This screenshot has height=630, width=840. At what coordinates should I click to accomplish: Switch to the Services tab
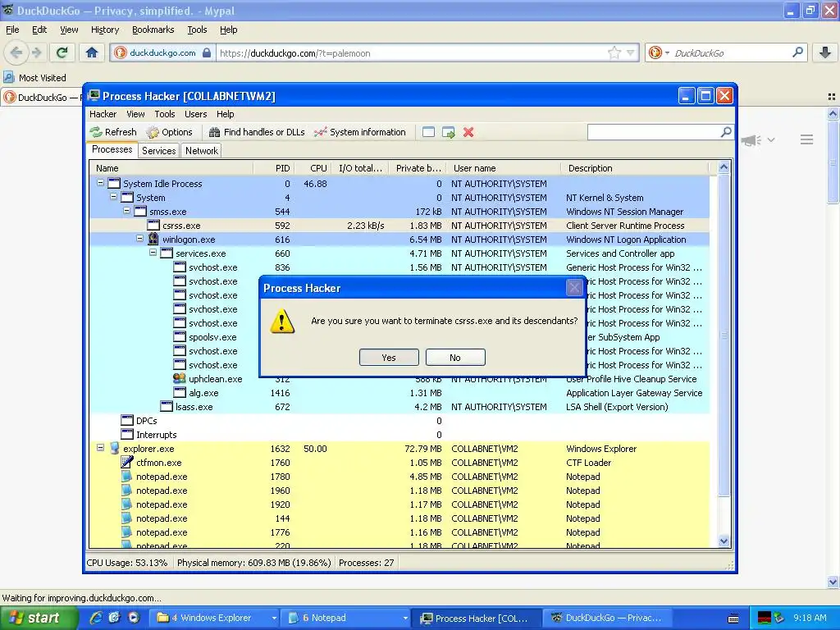click(x=158, y=151)
